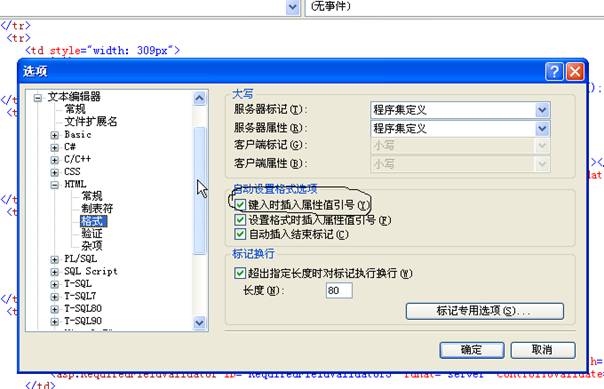This screenshot has height=389, width=604.
Task: Toggle 键入时插入属性值引号 checkbox
Action: [x=240, y=205]
